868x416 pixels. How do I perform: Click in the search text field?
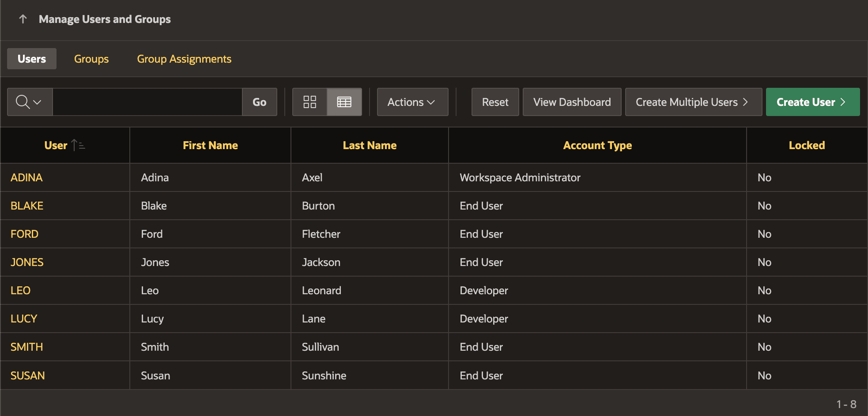pyautogui.click(x=147, y=102)
